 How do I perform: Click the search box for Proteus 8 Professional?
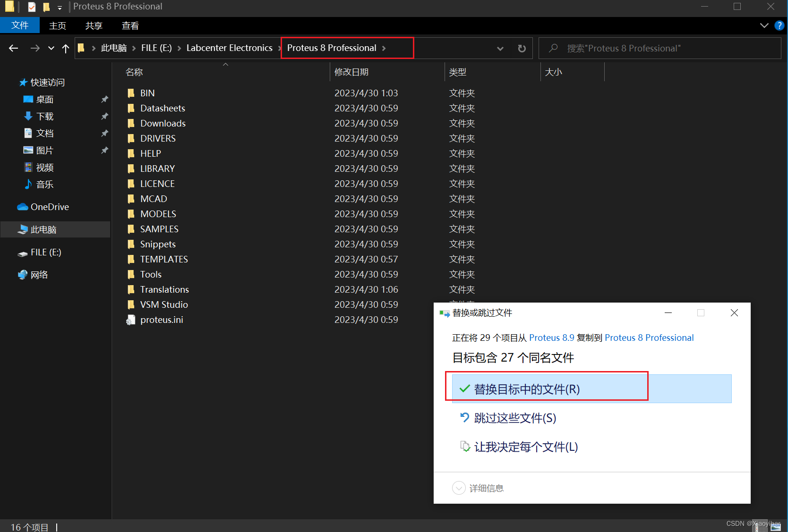point(660,48)
